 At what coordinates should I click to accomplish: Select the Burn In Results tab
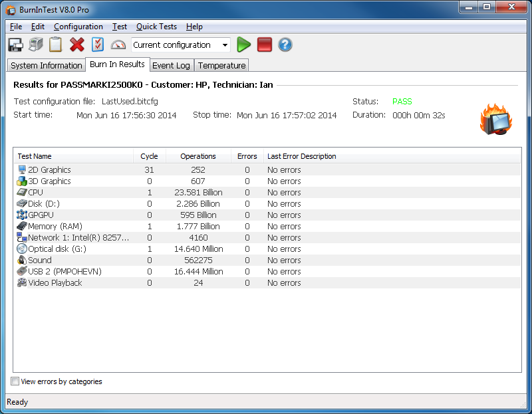[117, 64]
